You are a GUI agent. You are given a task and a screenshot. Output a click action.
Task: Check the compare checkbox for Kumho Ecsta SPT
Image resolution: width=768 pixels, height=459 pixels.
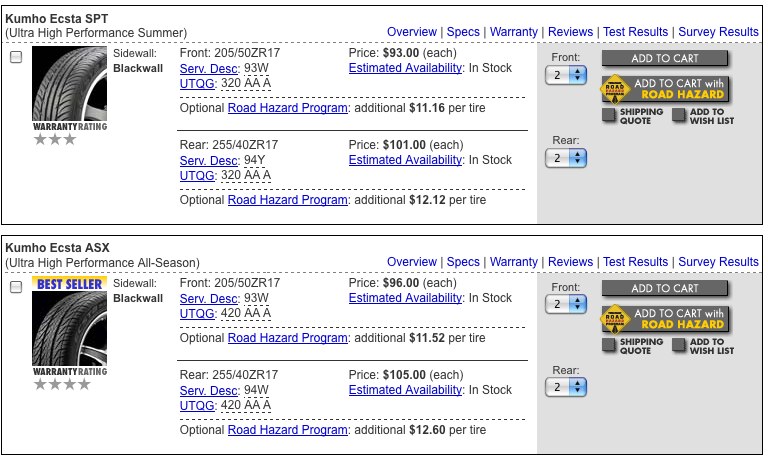point(16,57)
